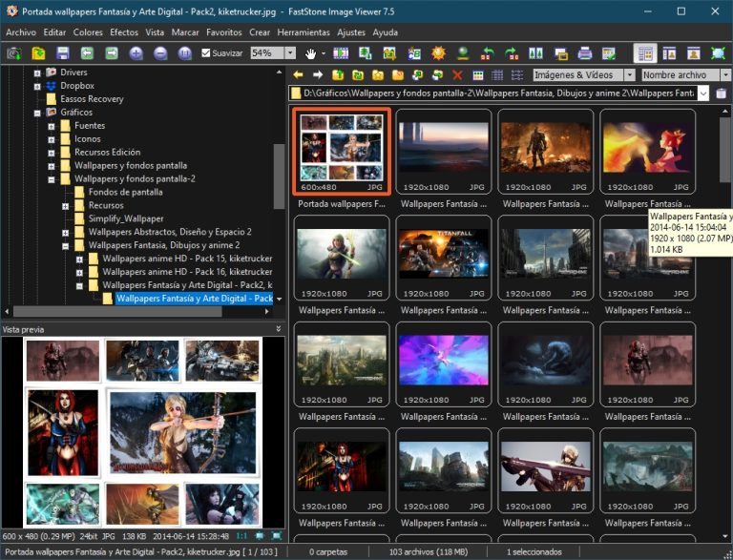This screenshot has height=560, width=733.
Task: Expand the Wallpapers anime HD - Pack 15 node
Action: click(x=79, y=259)
